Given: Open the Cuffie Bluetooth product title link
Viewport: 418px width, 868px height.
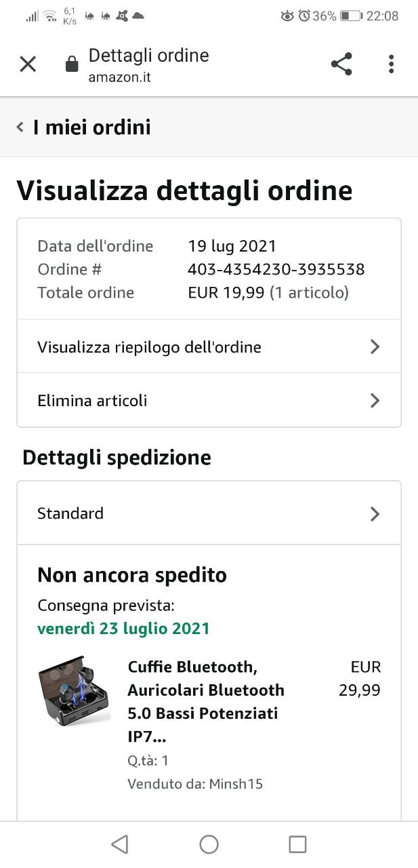Looking at the screenshot, I should point(206,702).
